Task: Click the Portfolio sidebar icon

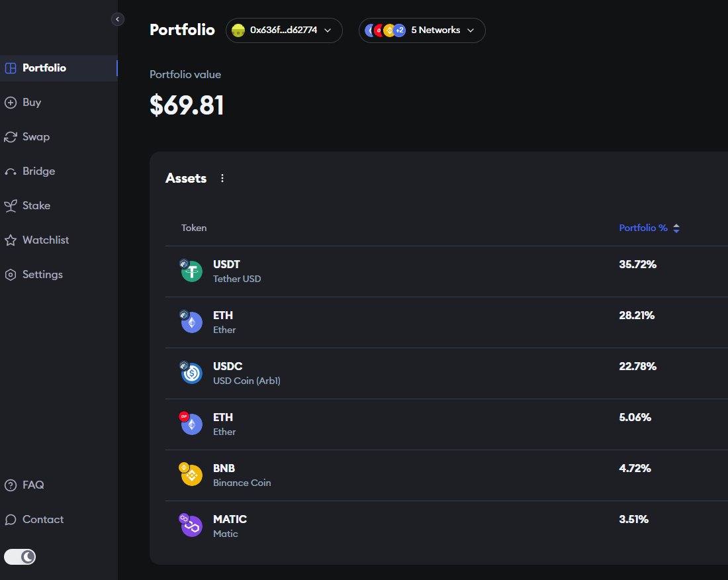Action: click(10, 68)
